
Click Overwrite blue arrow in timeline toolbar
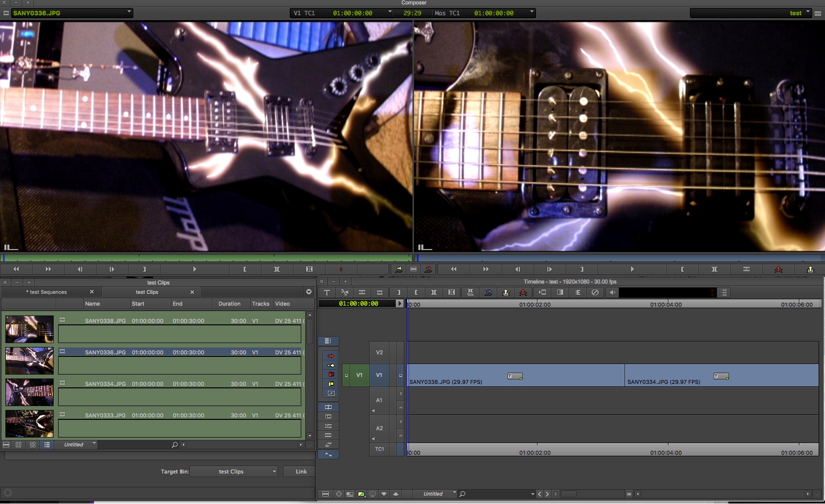(x=488, y=292)
